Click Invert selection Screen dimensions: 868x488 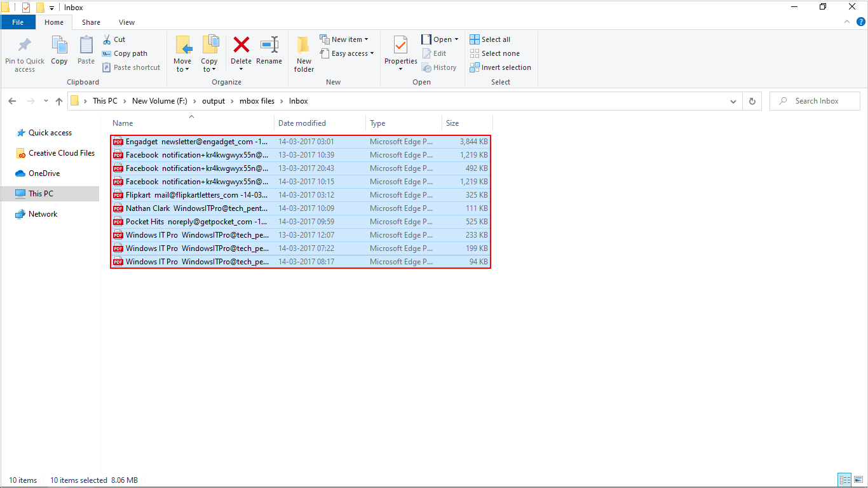500,67
